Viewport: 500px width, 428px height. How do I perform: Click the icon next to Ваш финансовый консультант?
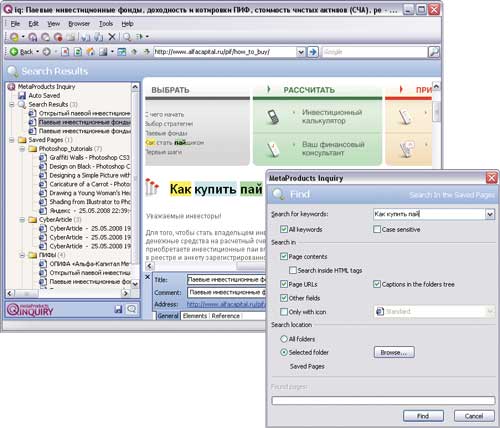click(273, 149)
